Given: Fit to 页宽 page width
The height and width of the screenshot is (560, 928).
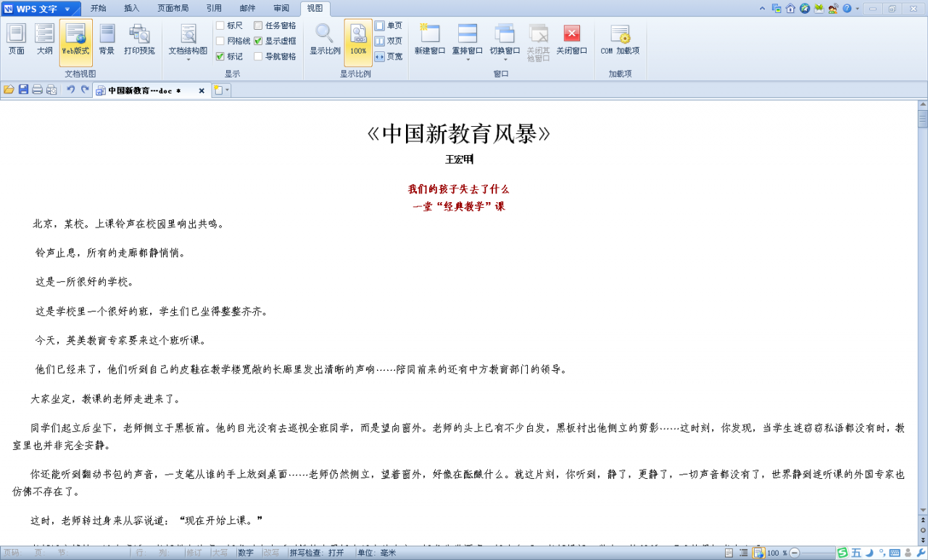Looking at the screenshot, I should [389, 56].
